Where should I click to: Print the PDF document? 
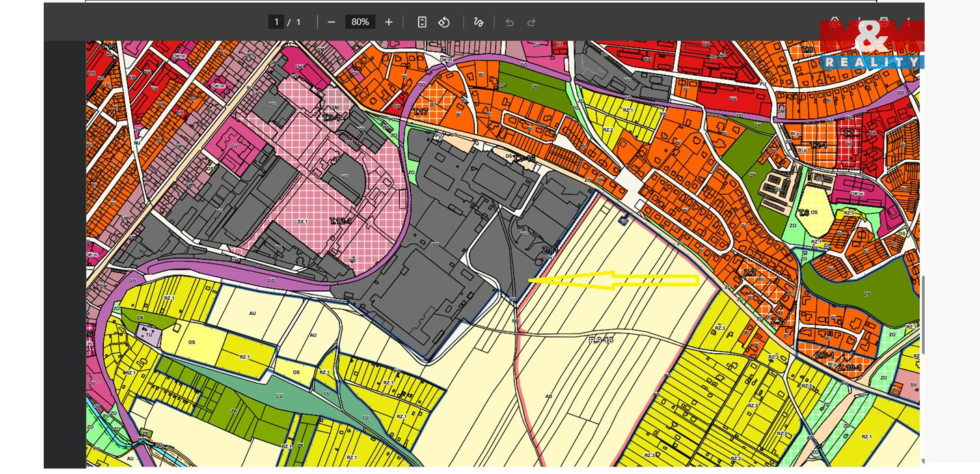pos(884,22)
